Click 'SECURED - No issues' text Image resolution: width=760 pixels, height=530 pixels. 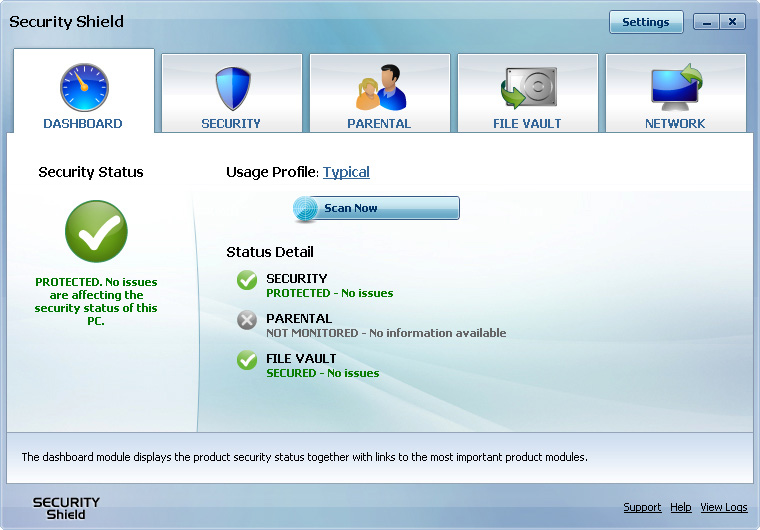coord(323,373)
